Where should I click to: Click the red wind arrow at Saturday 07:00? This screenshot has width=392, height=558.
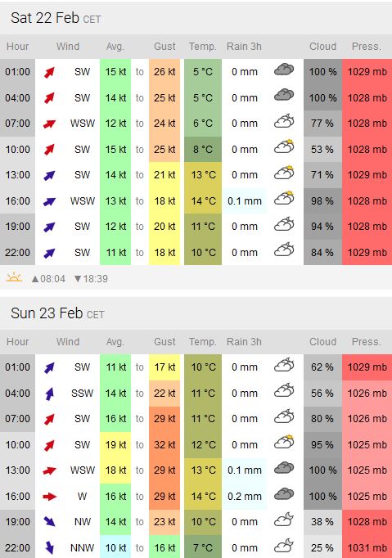49,124
